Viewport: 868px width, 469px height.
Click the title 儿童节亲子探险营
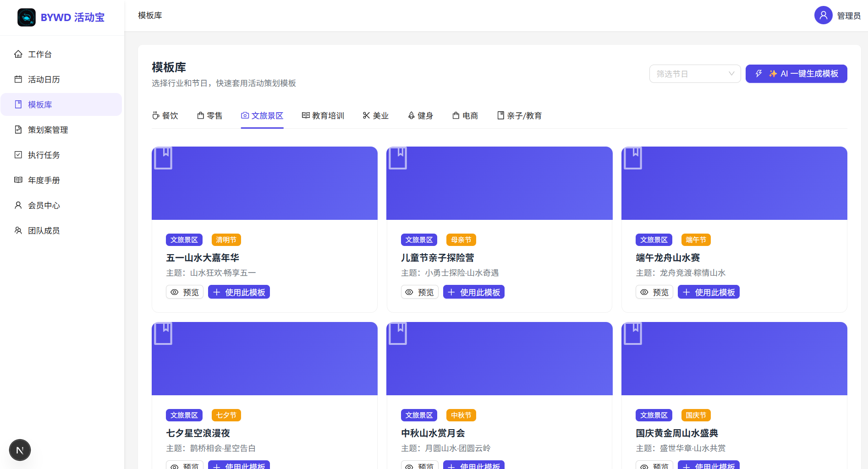[x=438, y=258]
